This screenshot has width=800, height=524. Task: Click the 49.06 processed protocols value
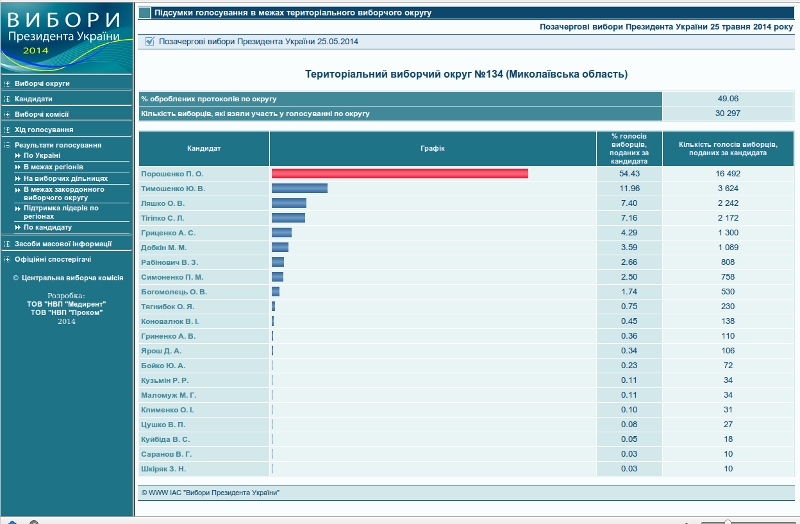tap(728, 99)
